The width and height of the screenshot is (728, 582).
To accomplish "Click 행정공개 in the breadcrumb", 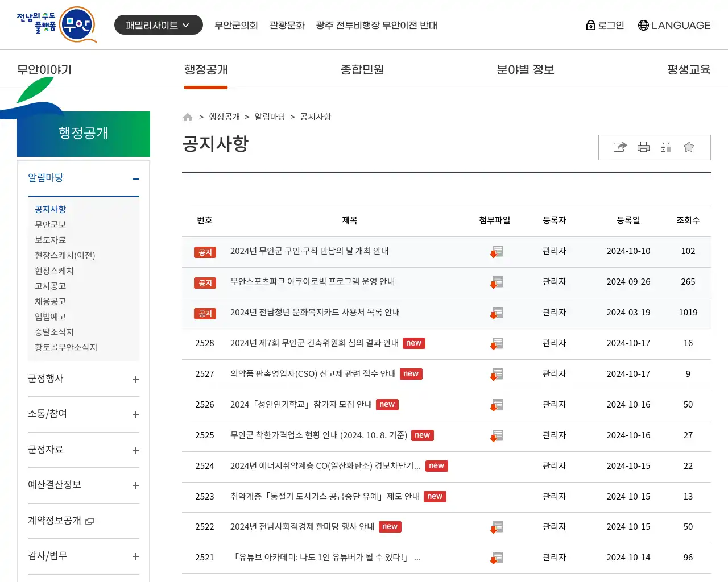I will pos(225,117).
